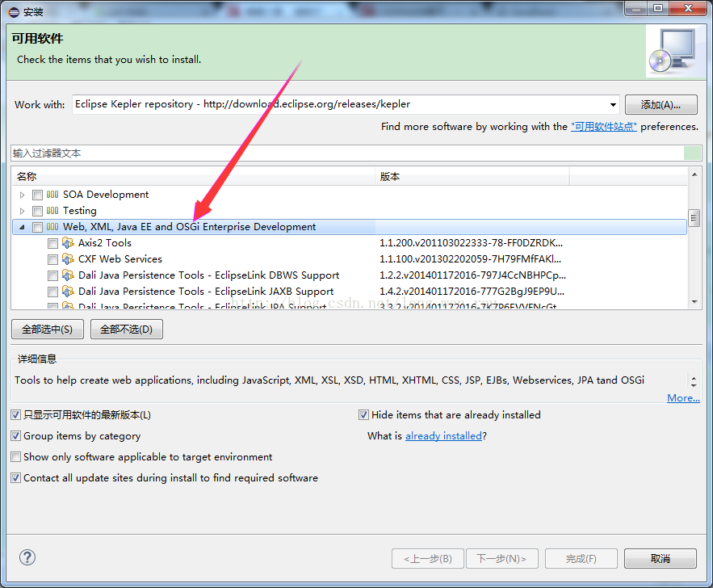The height and width of the screenshot is (588, 713).
Task: Toggle Hide items already installed checkbox
Action: click(x=363, y=414)
